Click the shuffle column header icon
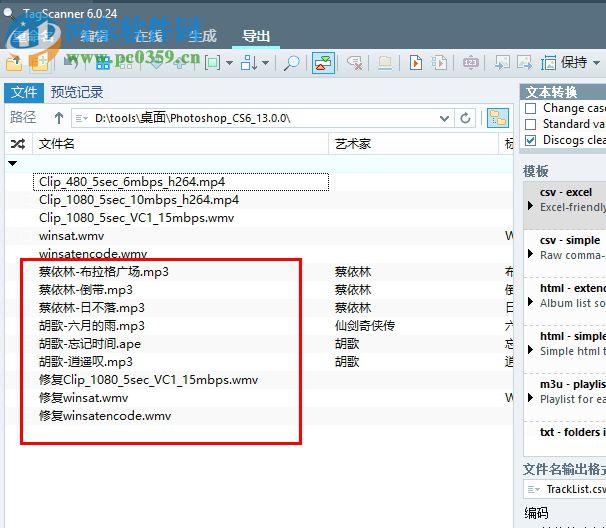The width and height of the screenshot is (606, 528). click(x=18, y=144)
